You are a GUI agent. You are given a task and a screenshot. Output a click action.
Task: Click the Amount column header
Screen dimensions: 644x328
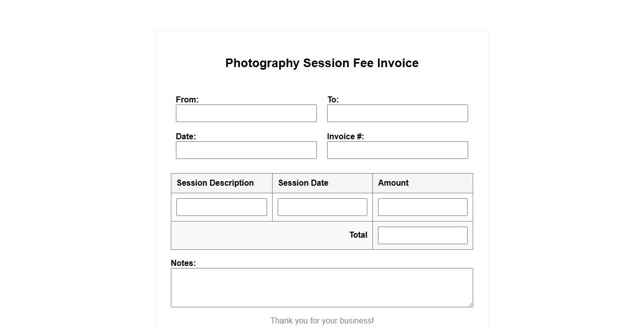coord(393,183)
